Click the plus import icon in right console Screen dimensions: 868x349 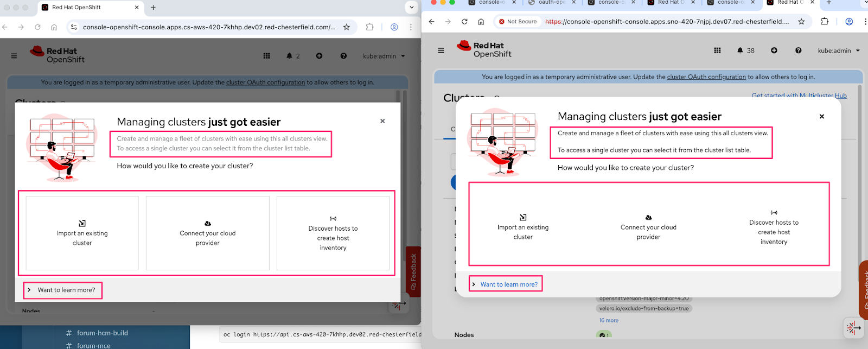774,50
